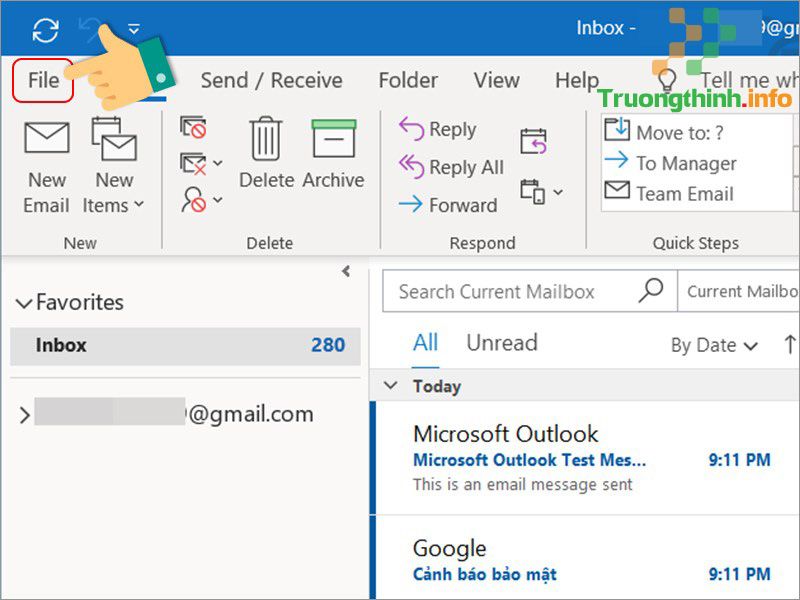The height and width of the screenshot is (600, 800).
Task: Open the Clean Up dropdown arrow
Action: point(218,163)
